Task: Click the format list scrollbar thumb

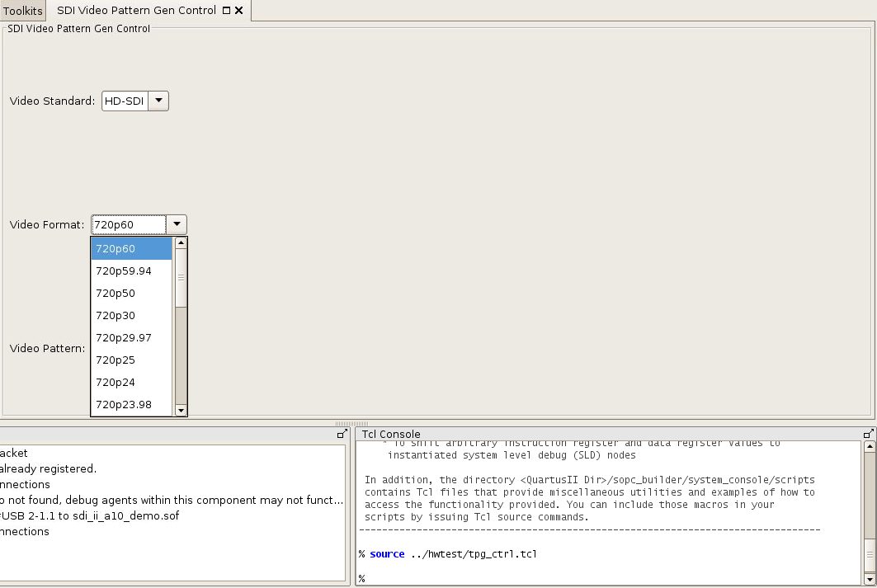Action: [181, 278]
